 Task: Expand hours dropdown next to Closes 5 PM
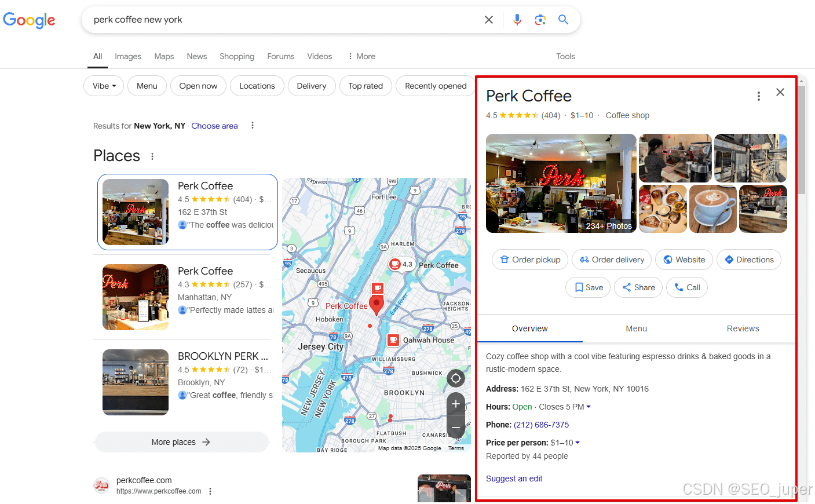pyautogui.click(x=589, y=407)
